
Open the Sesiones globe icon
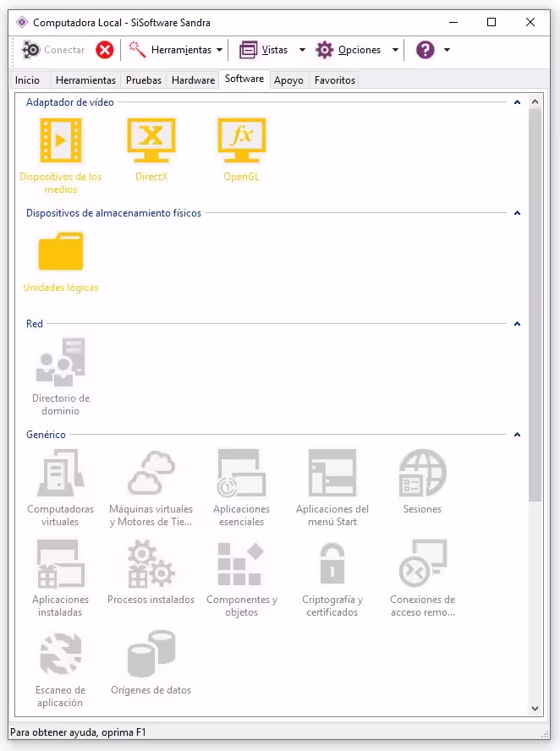pos(422,473)
